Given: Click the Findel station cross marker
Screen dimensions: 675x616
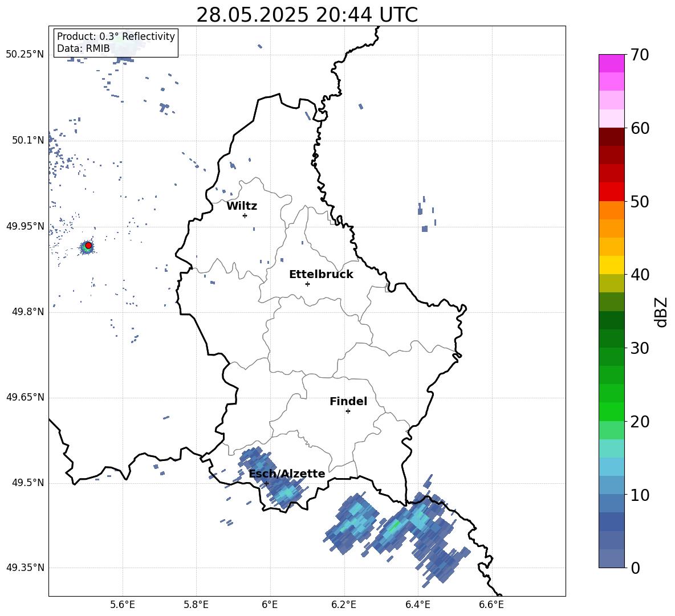Looking at the screenshot, I should (348, 411).
